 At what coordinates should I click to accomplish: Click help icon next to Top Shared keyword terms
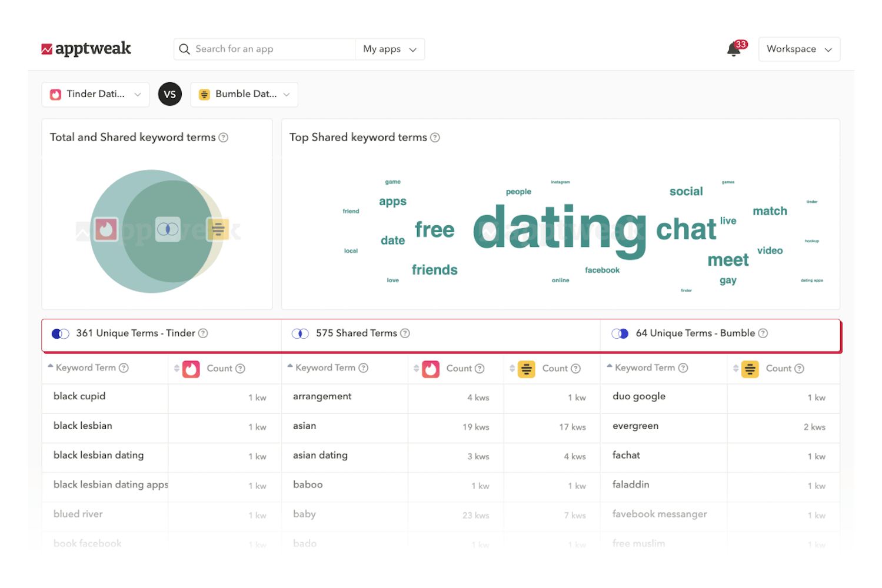(x=435, y=138)
